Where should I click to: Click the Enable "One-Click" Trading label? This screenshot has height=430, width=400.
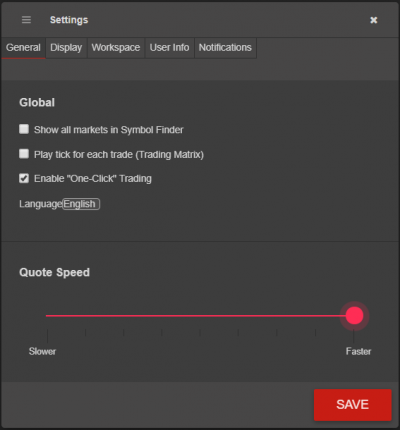tap(93, 179)
